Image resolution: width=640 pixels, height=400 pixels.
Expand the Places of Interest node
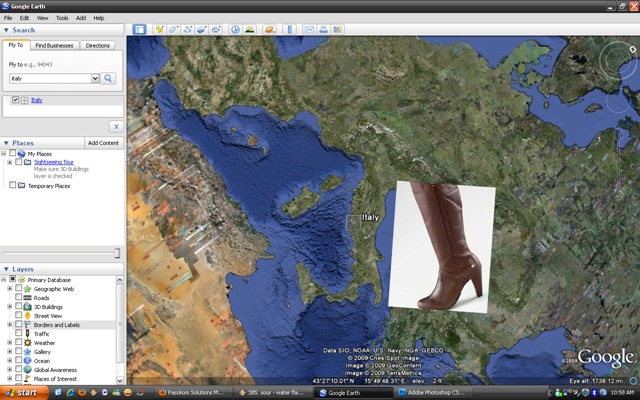click(9, 378)
